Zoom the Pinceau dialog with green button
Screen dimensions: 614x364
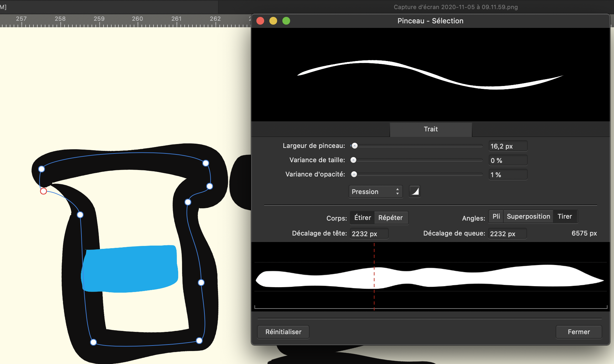286,21
